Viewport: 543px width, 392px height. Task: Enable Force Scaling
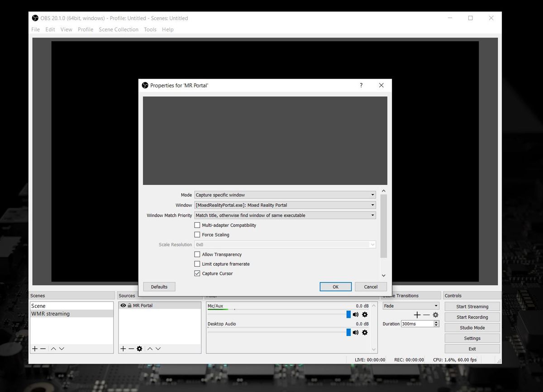[197, 234]
